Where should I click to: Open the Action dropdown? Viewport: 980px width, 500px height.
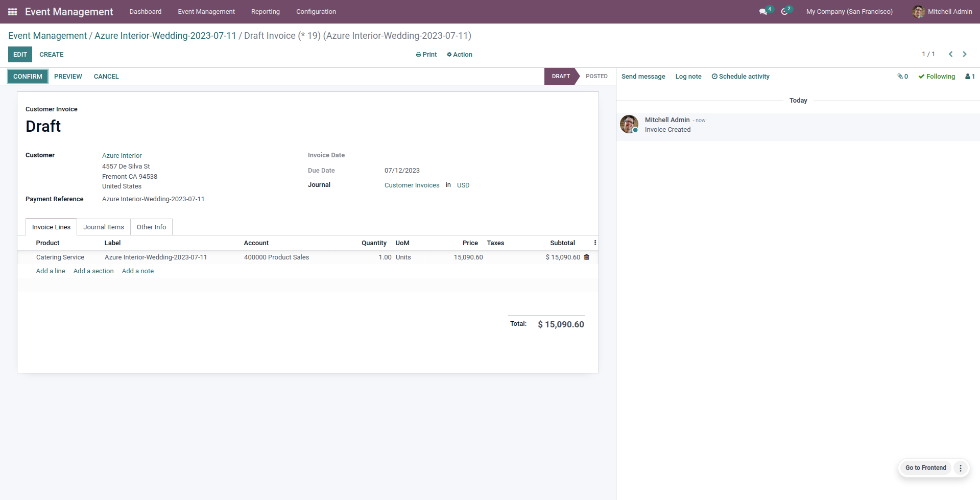click(460, 55)
